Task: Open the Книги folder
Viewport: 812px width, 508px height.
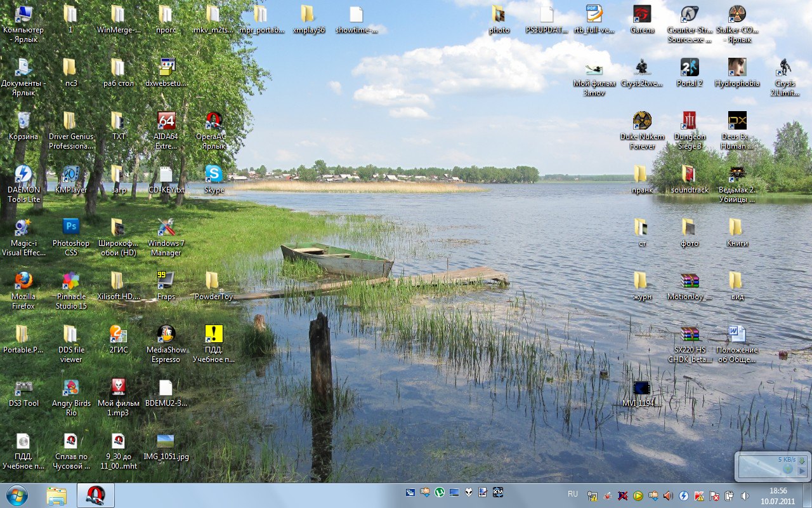Action: [x=737, y=232]
